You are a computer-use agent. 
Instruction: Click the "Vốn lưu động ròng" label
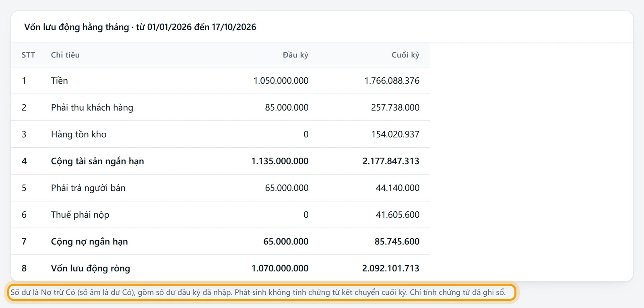91,269
